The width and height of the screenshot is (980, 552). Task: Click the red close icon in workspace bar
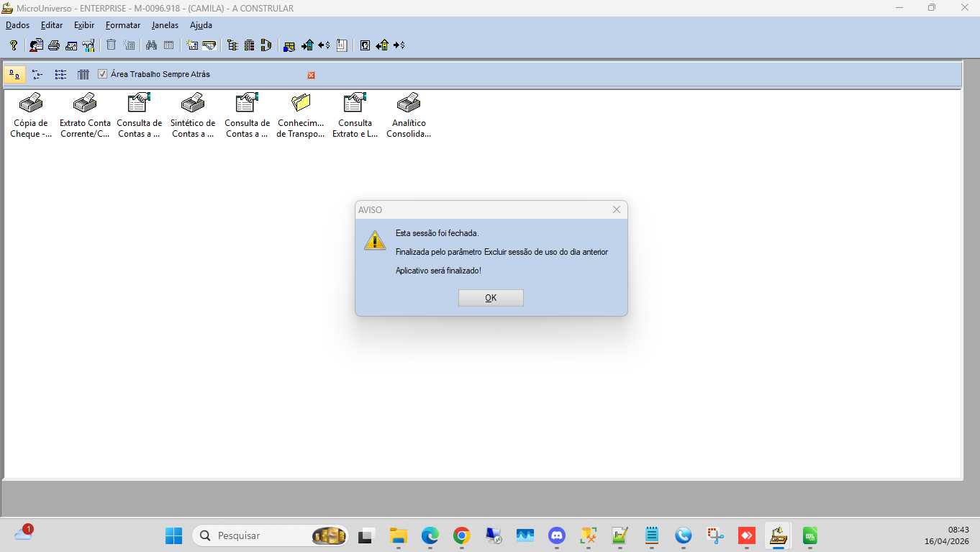point(312,75)
